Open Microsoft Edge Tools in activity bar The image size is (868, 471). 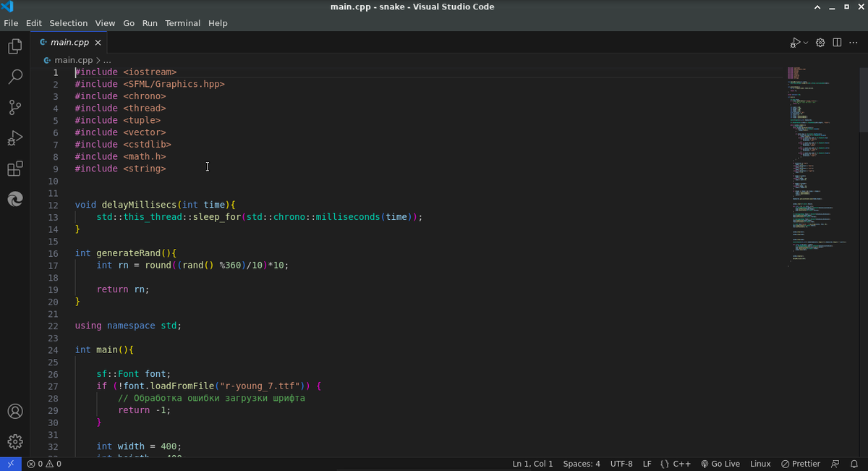(15, 199)
